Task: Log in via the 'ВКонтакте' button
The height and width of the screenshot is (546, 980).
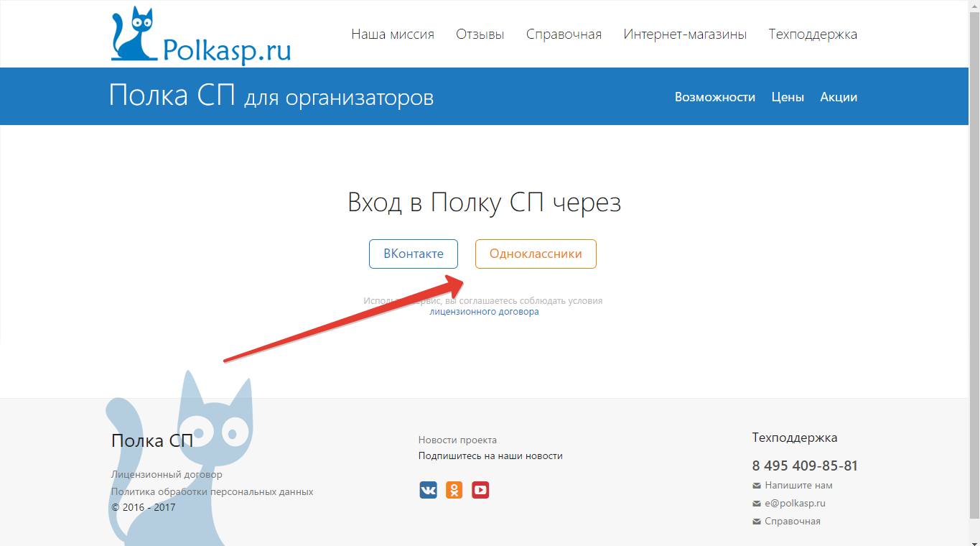Action: click(x=414, y=254)
